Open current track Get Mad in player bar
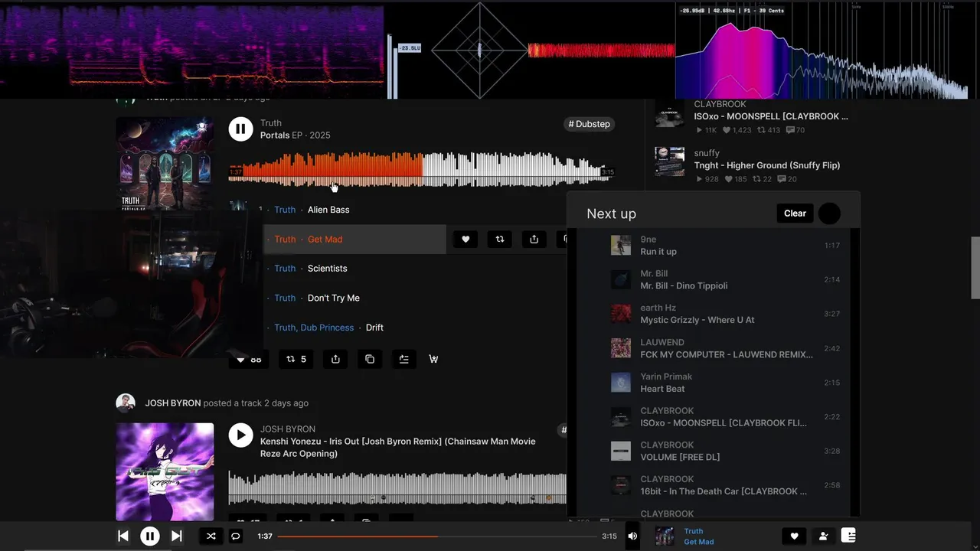 point(699,542)
